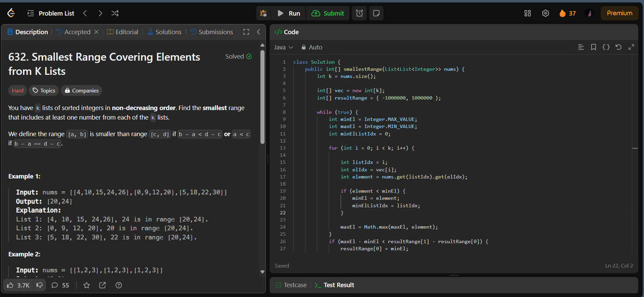The width and height of the screenshot is (644, 297).
Task: Open the Problem List panel
Action: click(x=51, y=13)
